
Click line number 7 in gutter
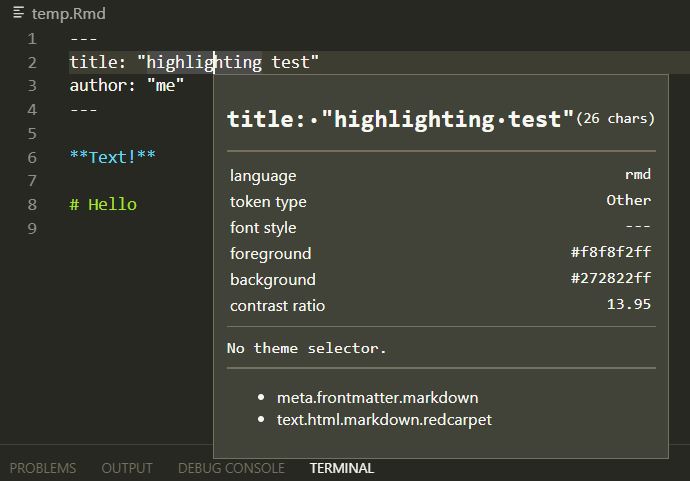pos(32,181)
